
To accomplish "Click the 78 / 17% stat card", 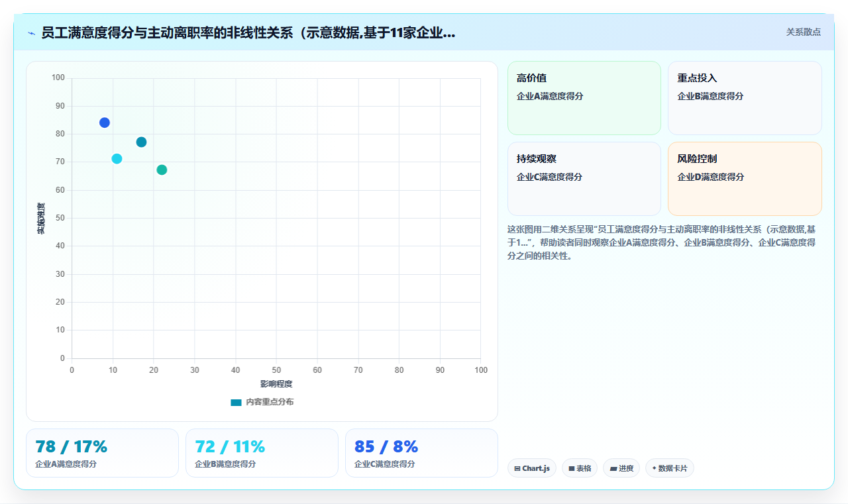I will (102, 453).
